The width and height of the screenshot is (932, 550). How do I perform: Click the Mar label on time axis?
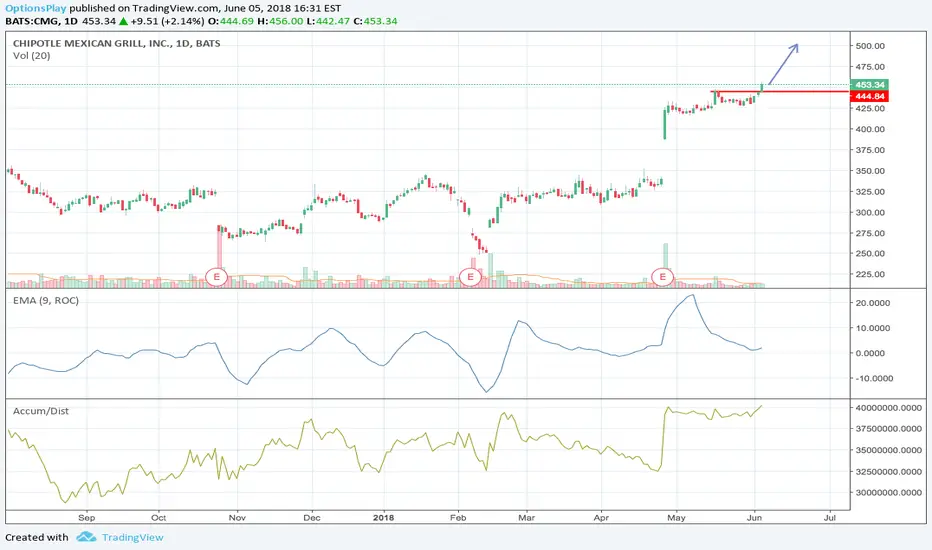[x=527, y=518]
